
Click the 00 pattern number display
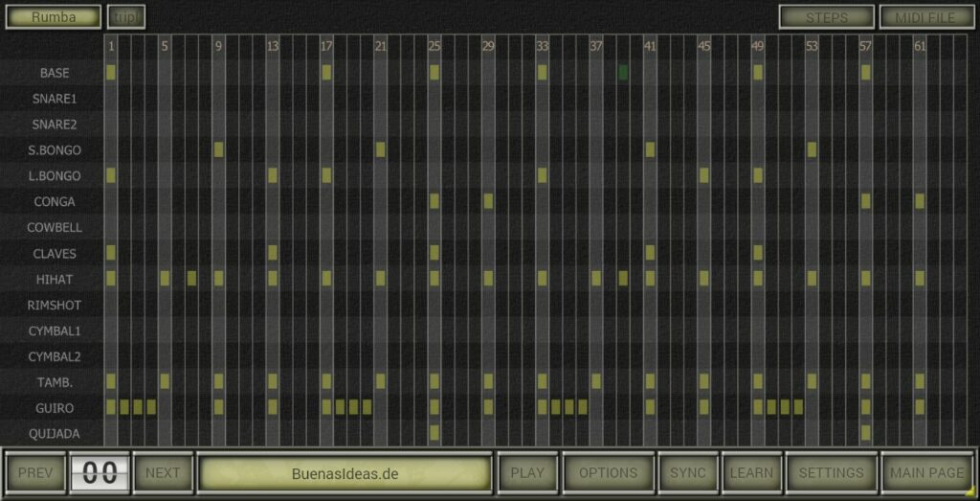(100, 473)
